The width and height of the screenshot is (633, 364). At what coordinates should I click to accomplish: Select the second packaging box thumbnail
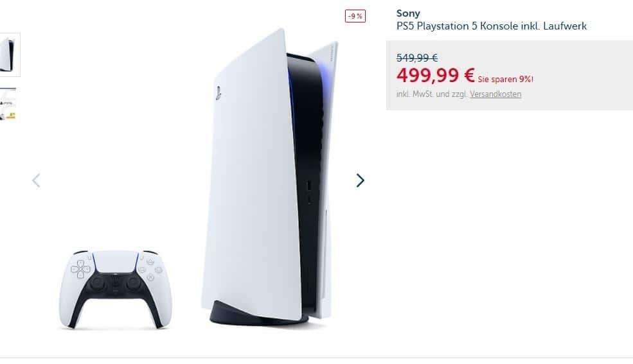(x=8, y=103)
